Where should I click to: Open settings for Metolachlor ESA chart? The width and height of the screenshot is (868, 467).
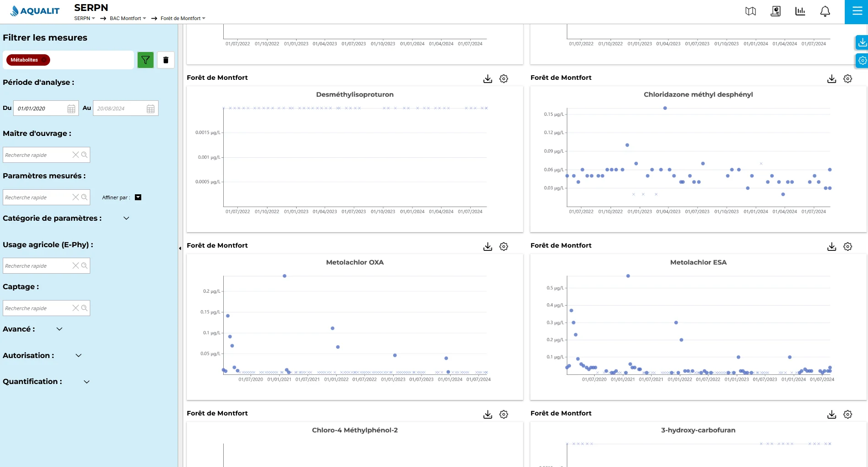[x=847, y=246]
